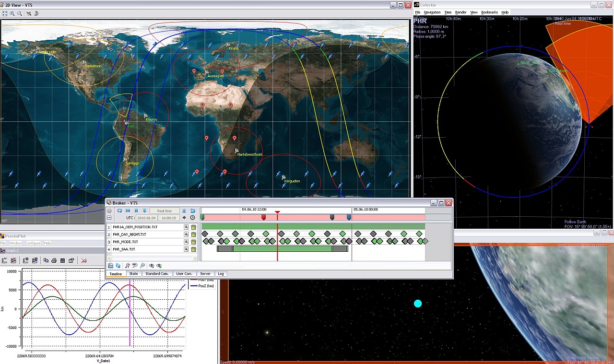
Task: Open Celestia File menu
Action: 418,12
